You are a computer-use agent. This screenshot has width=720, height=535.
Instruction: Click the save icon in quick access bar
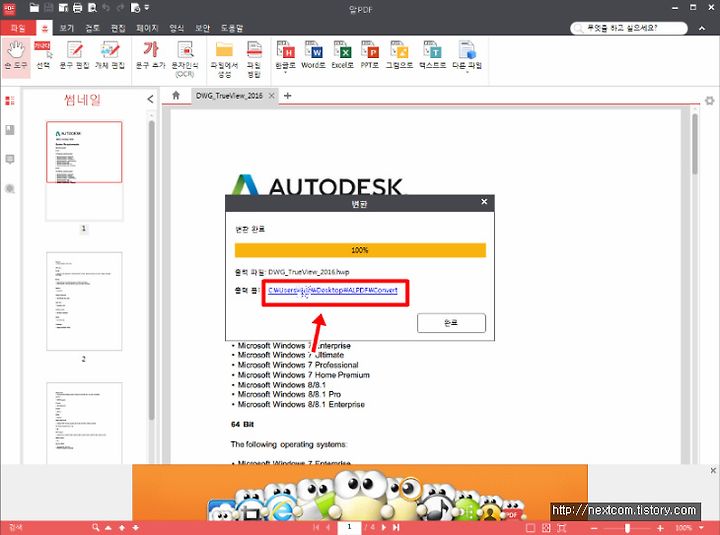(49, 8)
